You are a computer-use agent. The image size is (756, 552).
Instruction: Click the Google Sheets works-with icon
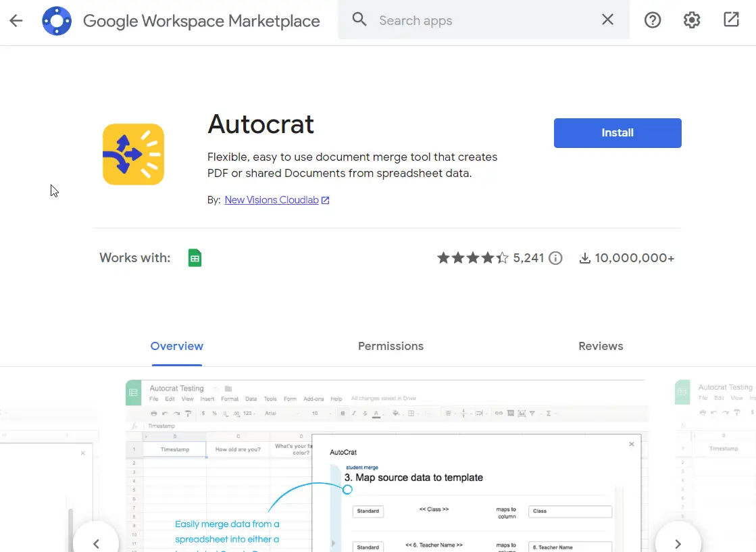coord(195,258)
